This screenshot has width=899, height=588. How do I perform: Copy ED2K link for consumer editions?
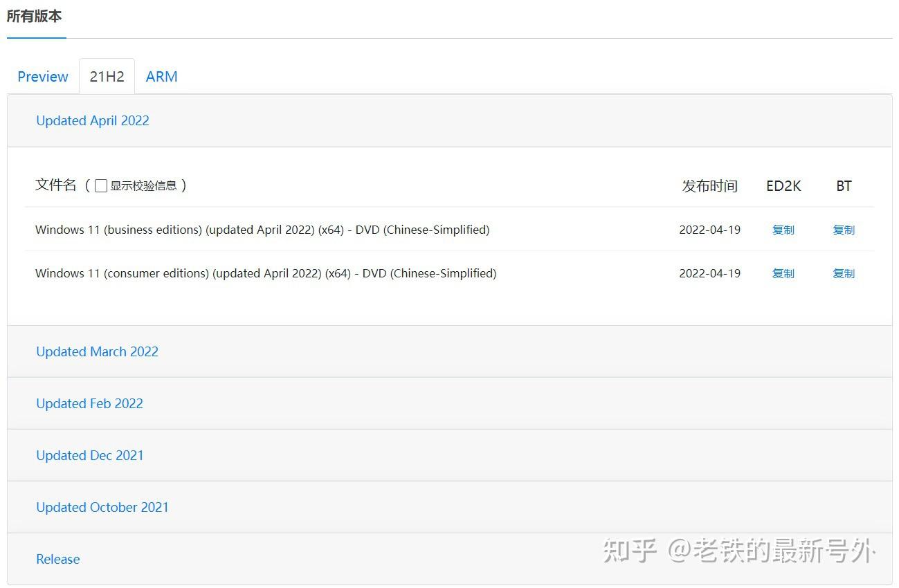pos(783,273)
